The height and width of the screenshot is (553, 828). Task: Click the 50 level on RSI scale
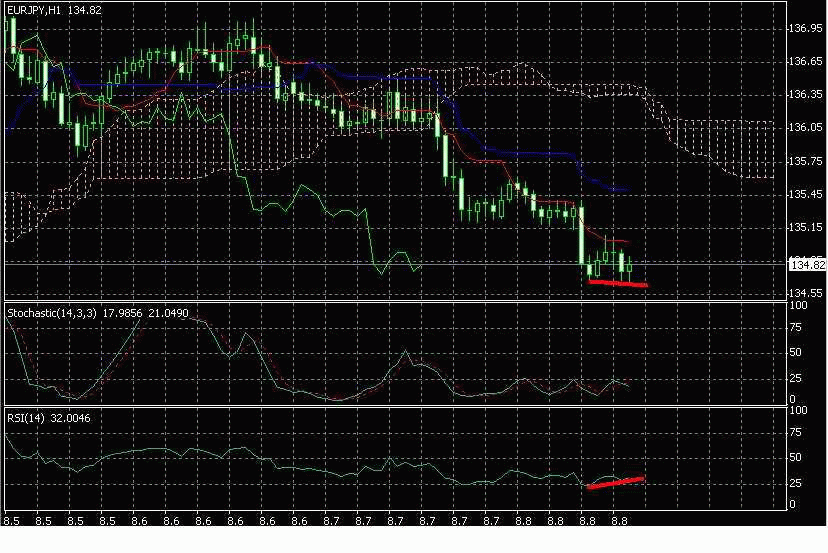coord(795,457)
